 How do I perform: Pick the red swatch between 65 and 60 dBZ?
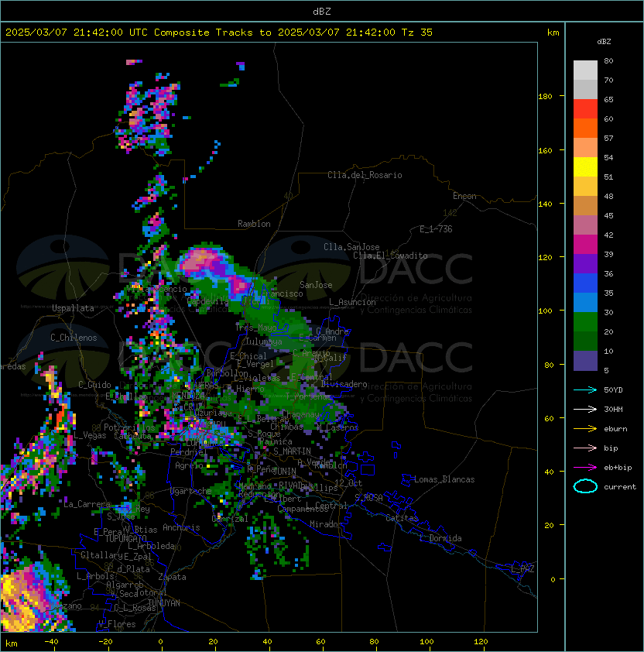(x=585, y=109)
